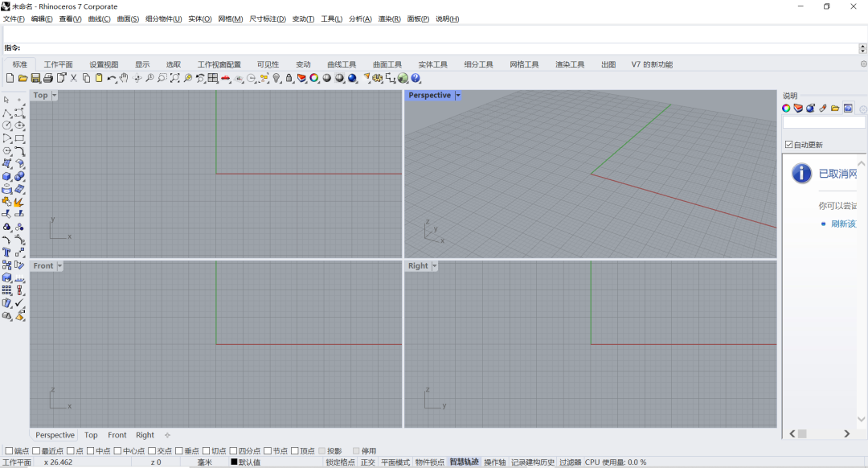Toggle 智慧轨迹 in the status bar
This screenshot has width=868, height=468.
click(464, 462)
